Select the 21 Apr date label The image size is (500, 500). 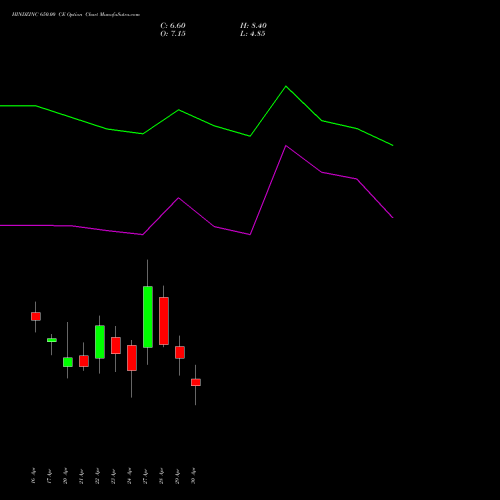coord(81,476)
